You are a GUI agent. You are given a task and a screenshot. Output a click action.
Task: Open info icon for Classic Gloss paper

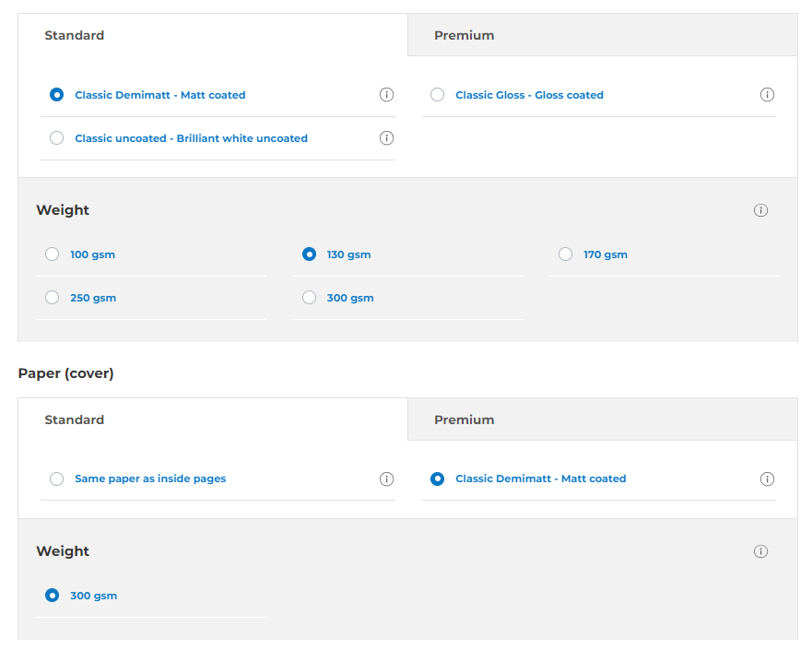pyautogui.click(x=767, y=95)
